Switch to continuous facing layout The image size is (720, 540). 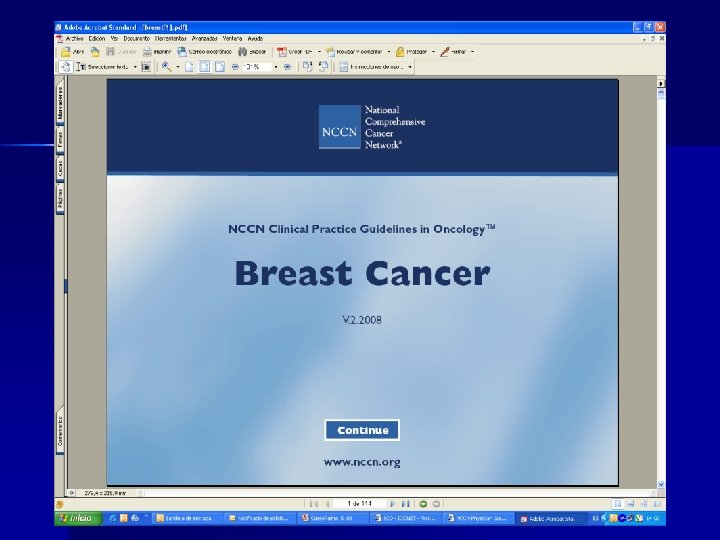pyautogui.click(x=644, y=504)
